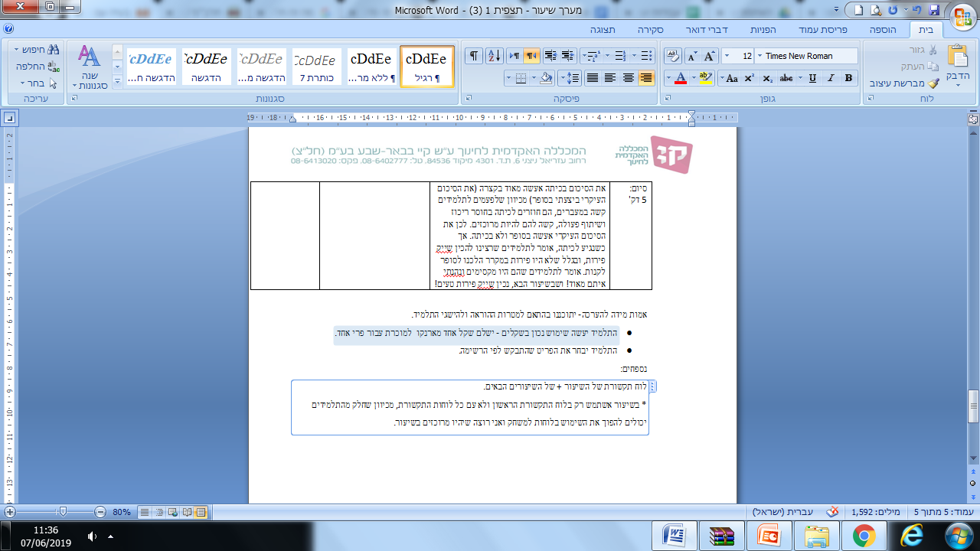Viewport: 980px width, 551px height.
Task: Open the סקירה ribbon tab
Action: coord(650,29)
